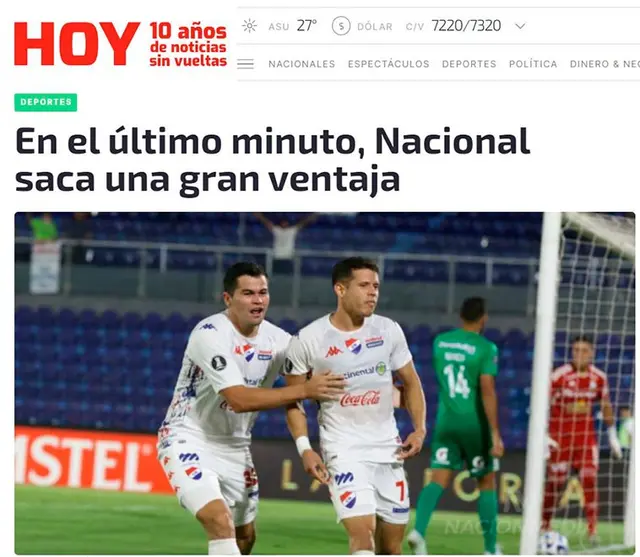Open the Política section
The image size is (640, 557).
(x=533, y=64)
